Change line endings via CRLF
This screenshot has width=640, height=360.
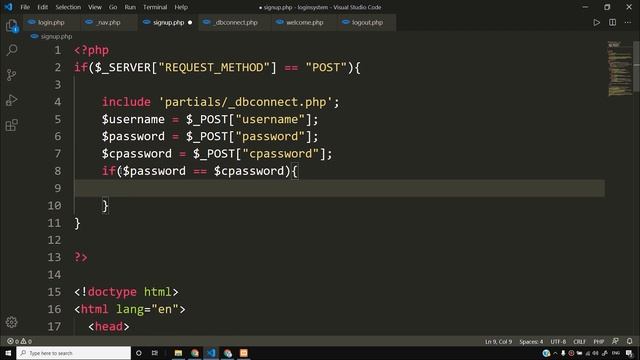[579, 341]
